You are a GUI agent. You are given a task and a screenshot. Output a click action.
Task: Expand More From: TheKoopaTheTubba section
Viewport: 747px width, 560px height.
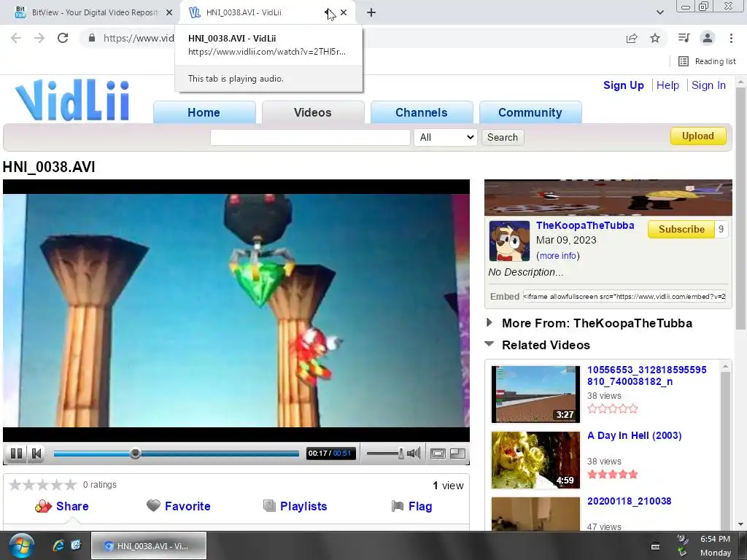(489, 322)
